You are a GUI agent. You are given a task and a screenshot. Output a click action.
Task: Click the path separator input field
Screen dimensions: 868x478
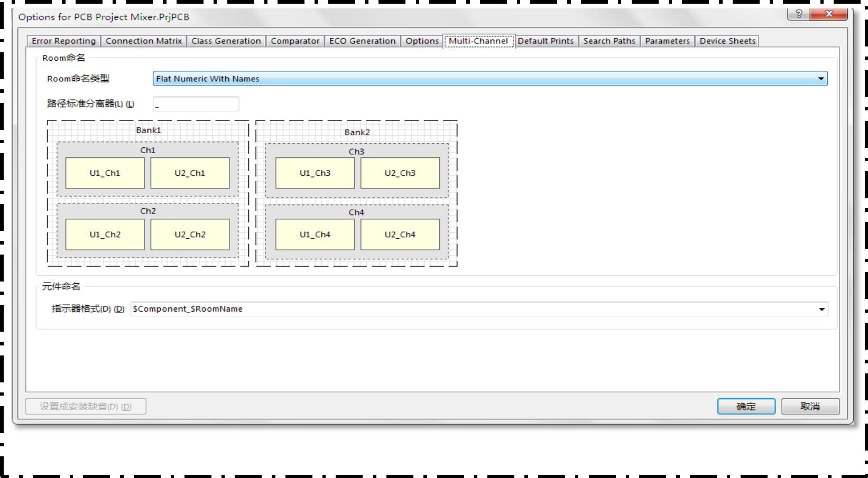coord(196,104)
